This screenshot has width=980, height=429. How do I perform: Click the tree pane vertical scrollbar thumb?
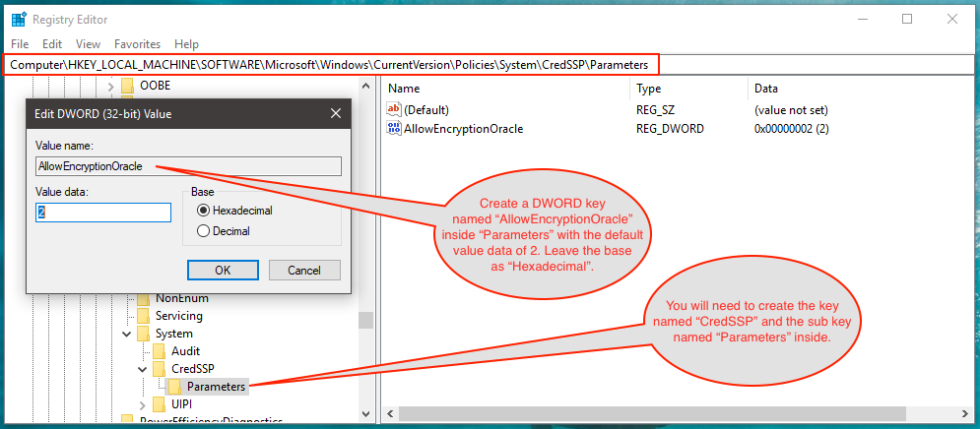[365, 321]
